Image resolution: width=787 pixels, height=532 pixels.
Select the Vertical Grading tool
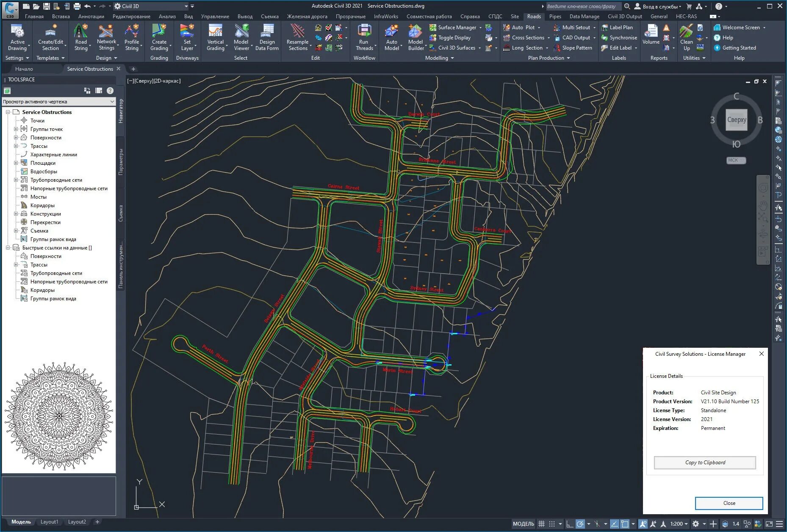pyautogui.click(x=216, y=37)
